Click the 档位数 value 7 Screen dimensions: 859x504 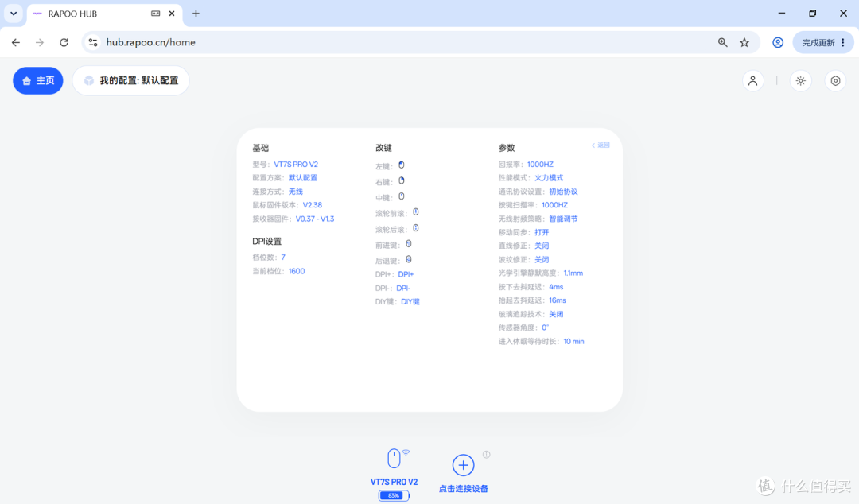pyautogui.click(x=283, y=257)
